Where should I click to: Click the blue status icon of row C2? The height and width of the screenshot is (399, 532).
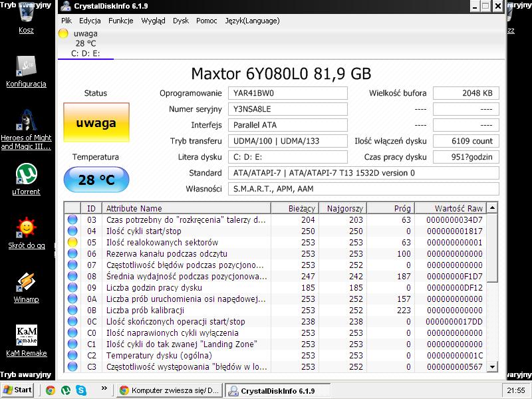coord(72,355)
